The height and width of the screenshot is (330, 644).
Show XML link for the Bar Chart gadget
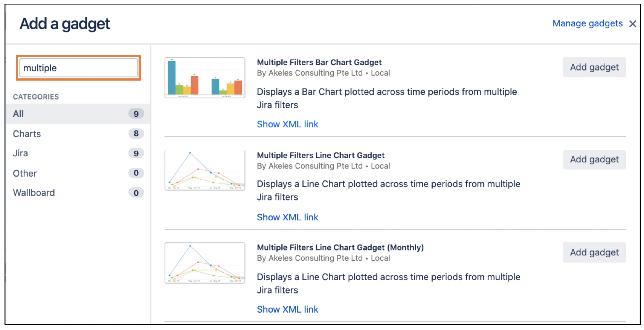287,124
